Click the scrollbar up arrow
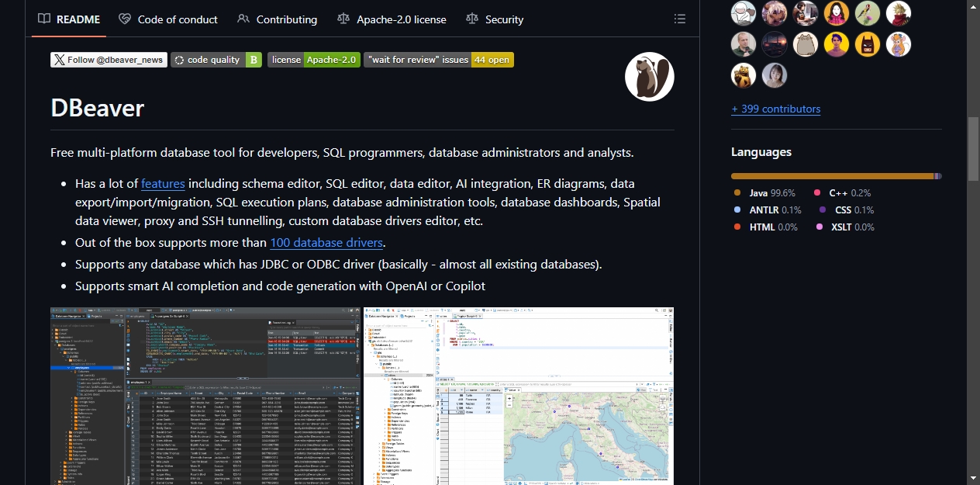Viewport: 980px width, 485px height. (973, 7)
